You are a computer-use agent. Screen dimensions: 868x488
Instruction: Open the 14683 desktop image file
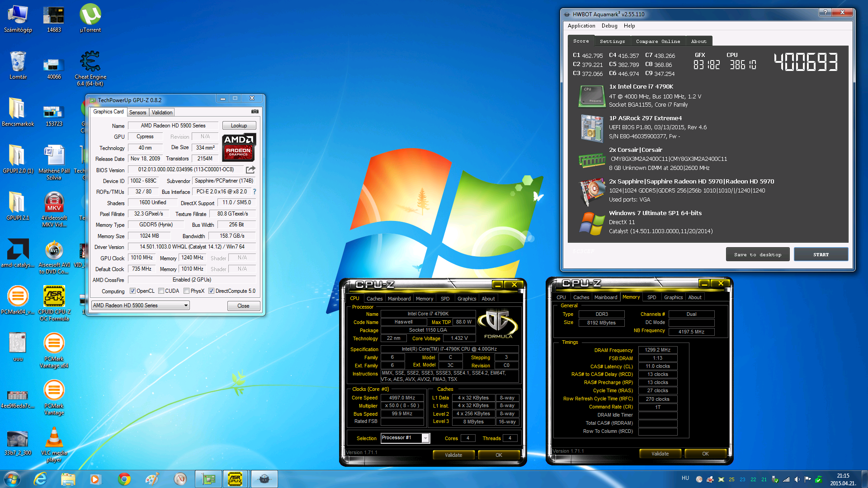[x=54, y=19]
